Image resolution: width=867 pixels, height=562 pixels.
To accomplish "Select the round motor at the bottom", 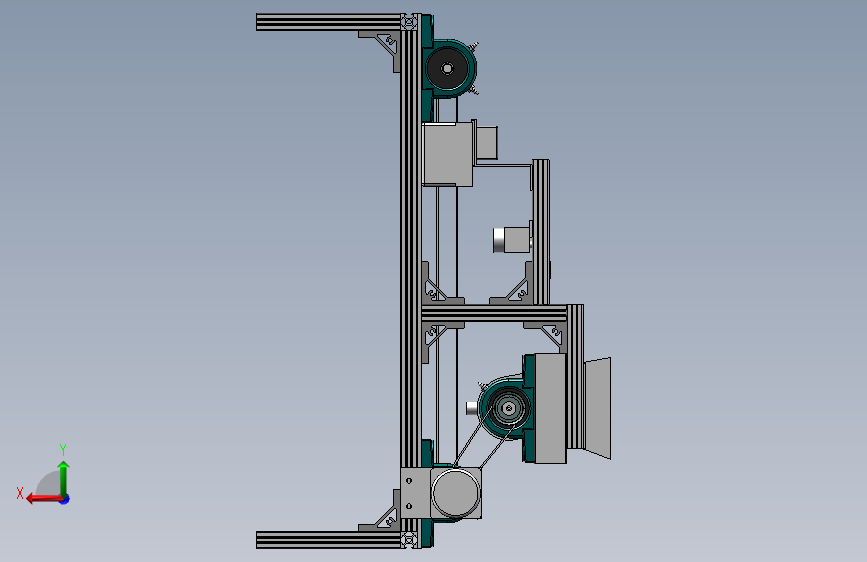I will click(x=455, y=493).
